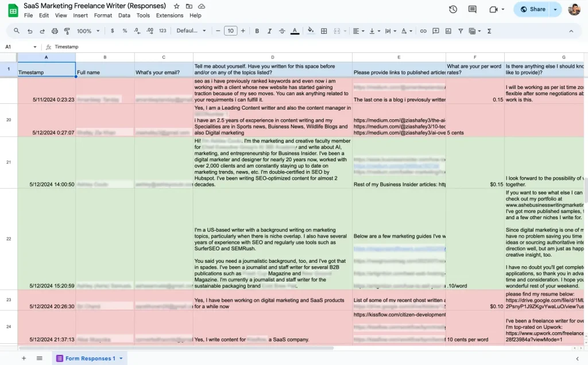
Task: Open share options dropdown arrow
Action: (555, 9)
